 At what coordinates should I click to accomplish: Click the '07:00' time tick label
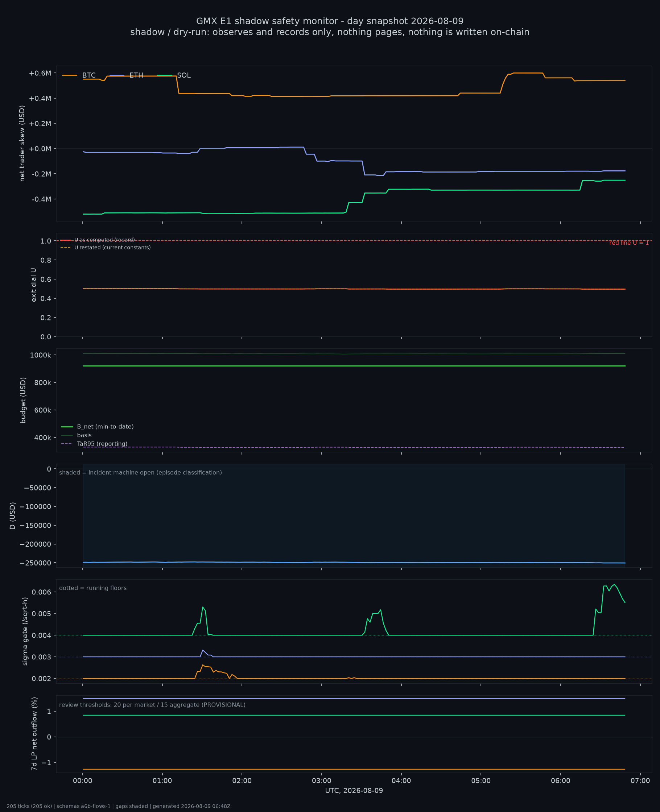[640, 781]
